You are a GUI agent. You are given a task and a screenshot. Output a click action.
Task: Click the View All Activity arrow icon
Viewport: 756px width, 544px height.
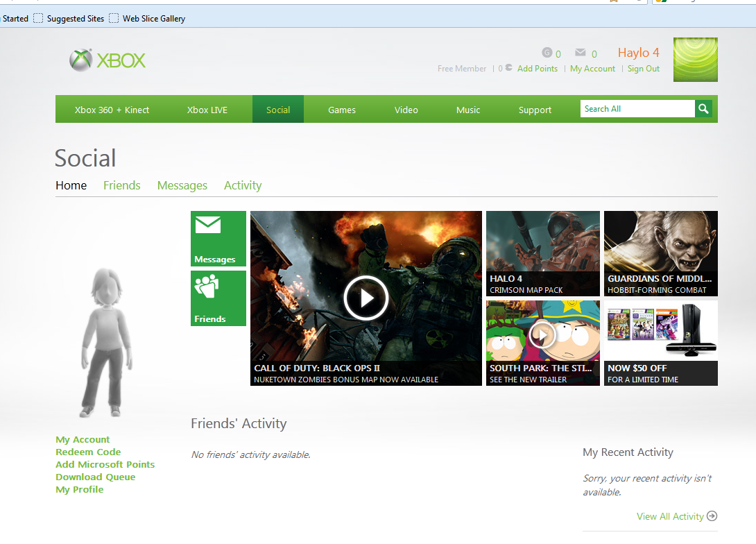(x=712, y=516)
